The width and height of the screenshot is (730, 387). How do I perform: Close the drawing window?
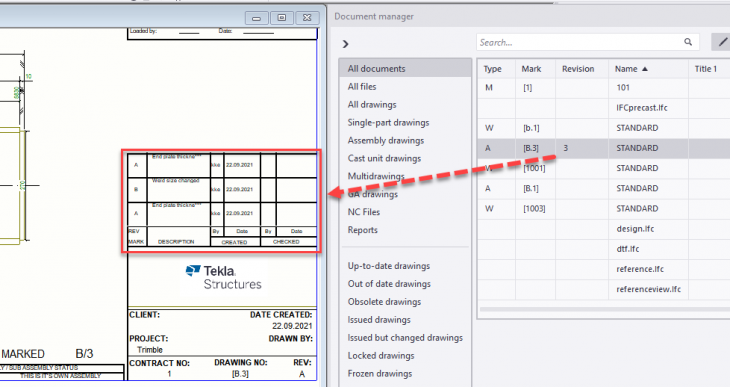307,18
